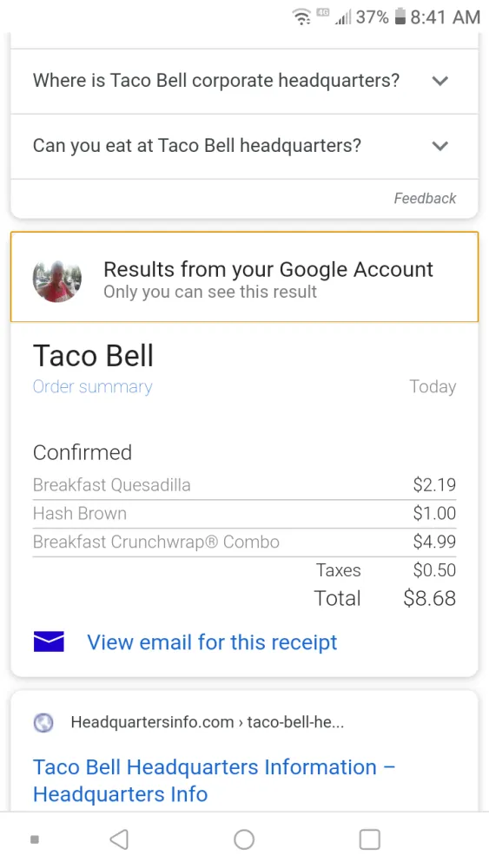Tap the Android back navigation button

[x=119, y=839]
